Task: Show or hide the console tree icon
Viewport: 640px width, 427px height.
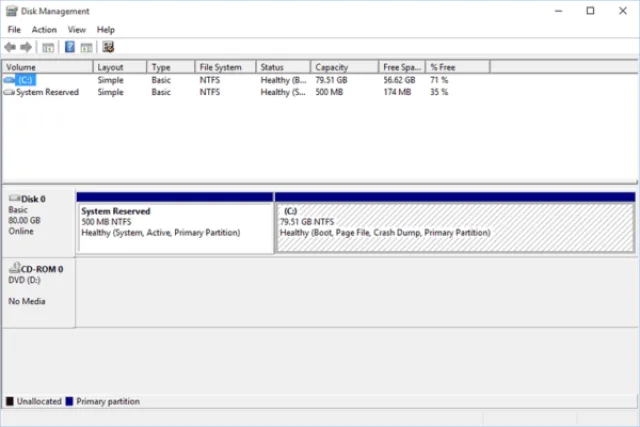Action: 48,47
